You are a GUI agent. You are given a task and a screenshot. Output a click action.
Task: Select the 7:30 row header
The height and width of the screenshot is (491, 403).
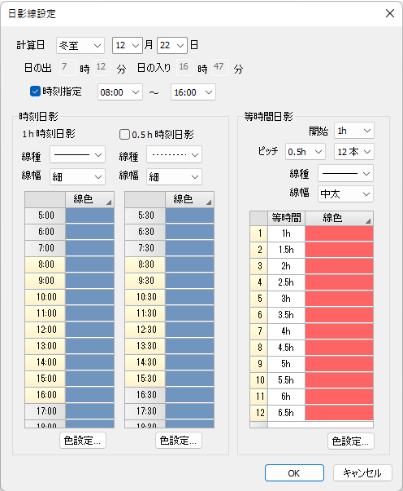(x=145, y=248)
